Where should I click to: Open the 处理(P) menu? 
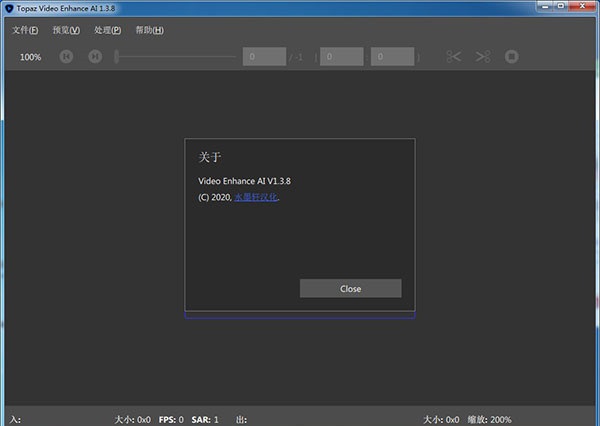[107, 30]
